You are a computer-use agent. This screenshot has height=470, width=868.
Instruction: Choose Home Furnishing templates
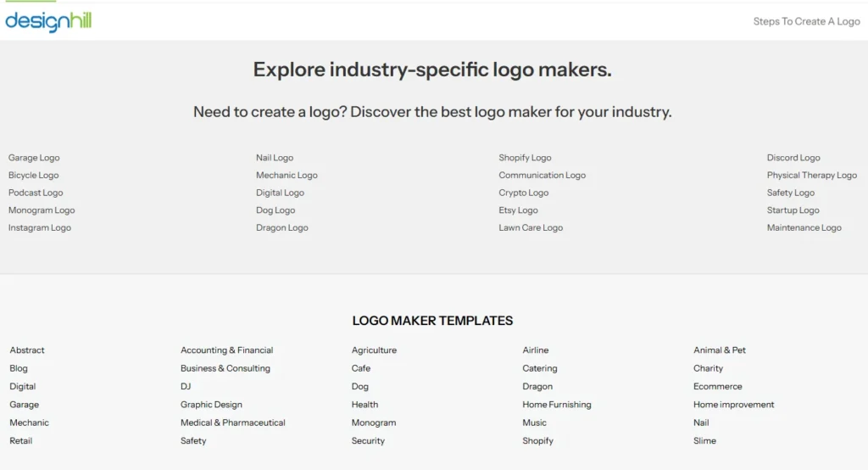tap(557, 405)
